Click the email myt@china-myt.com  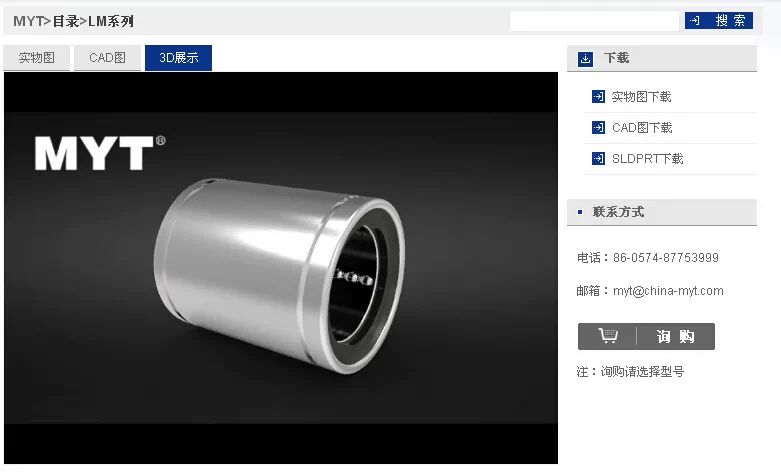point(668,291)
